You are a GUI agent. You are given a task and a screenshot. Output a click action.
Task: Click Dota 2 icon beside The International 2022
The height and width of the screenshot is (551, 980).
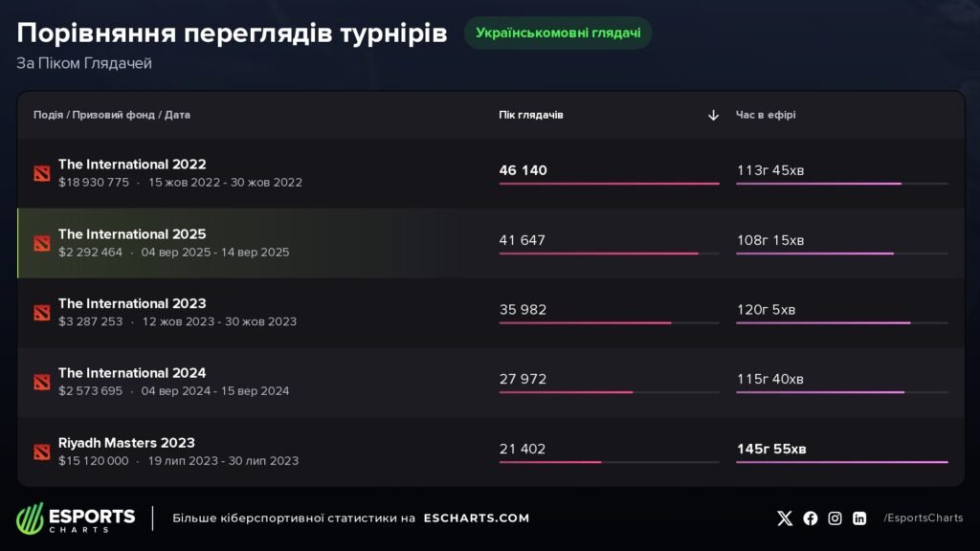pos(41,173)
